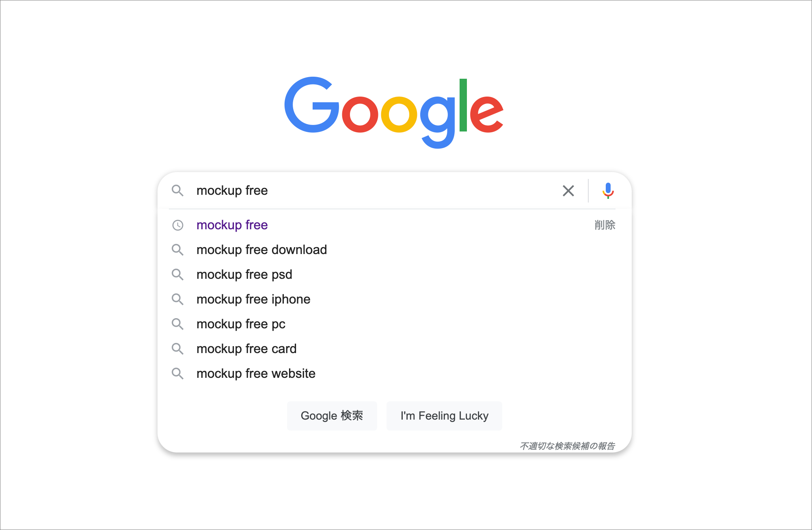The image size is (812, 530).
Task: Click the magnifier icon beside mockup free psd
Action: coord(177,274)
